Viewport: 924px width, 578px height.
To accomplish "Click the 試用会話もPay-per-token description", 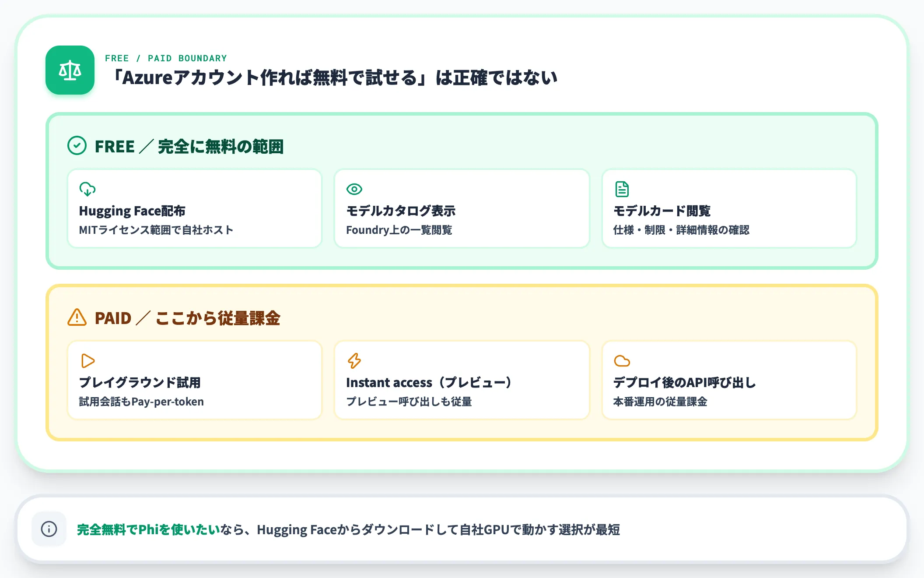I will pos(141,402).
